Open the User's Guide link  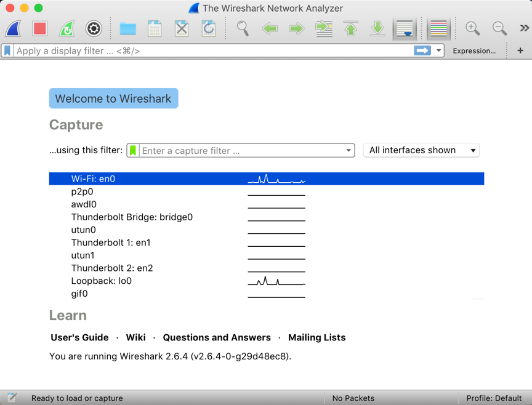(x=79, y=337)
